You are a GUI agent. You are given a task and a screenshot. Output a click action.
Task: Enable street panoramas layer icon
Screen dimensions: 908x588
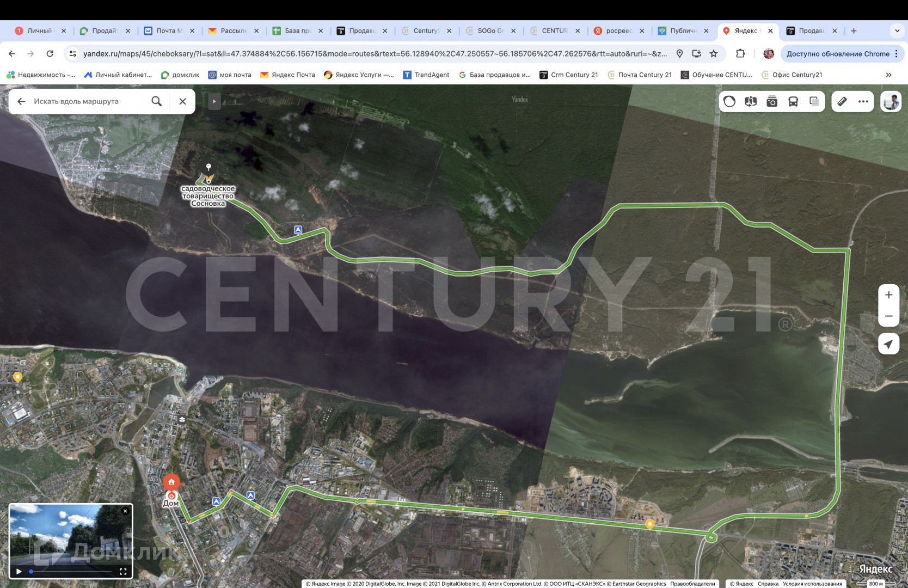751,101
